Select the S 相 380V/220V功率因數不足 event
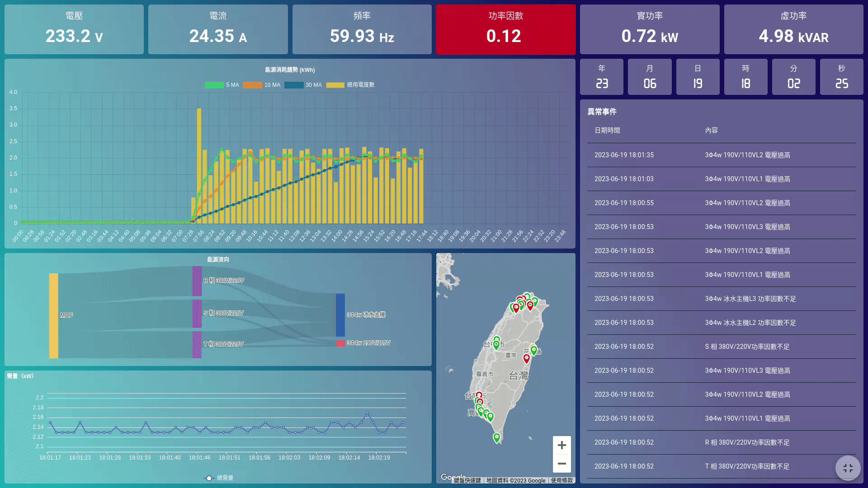This screenshot has width=868, height=488. pos(722,347)
